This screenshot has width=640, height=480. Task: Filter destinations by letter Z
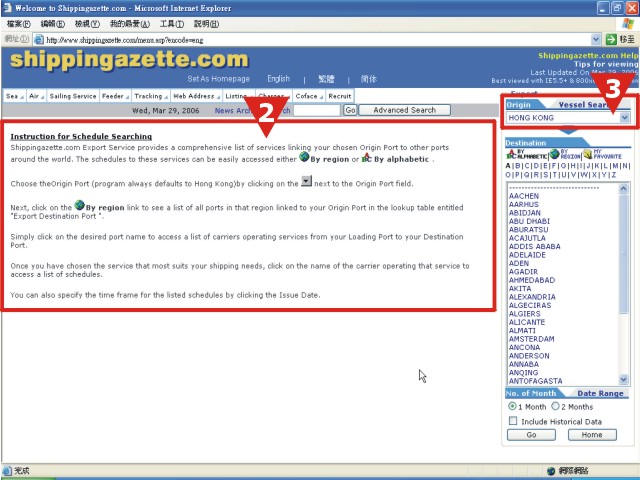(613, 175)
